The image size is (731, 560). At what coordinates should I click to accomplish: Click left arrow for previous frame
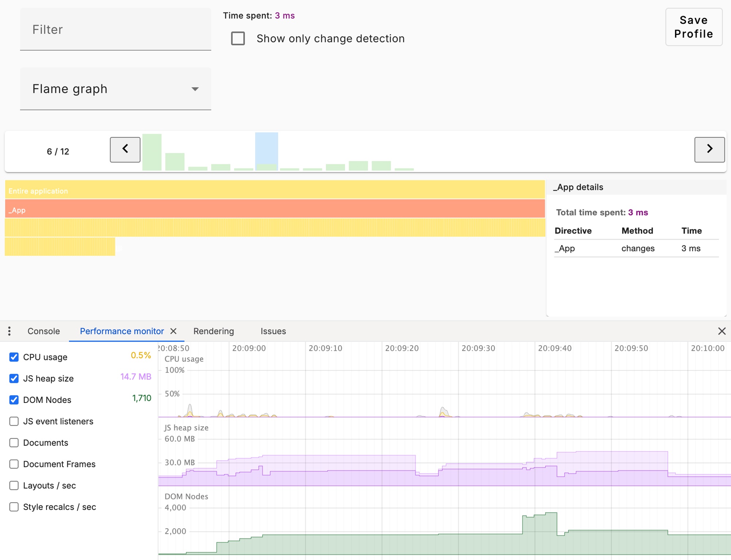click(x=125, y=149)
